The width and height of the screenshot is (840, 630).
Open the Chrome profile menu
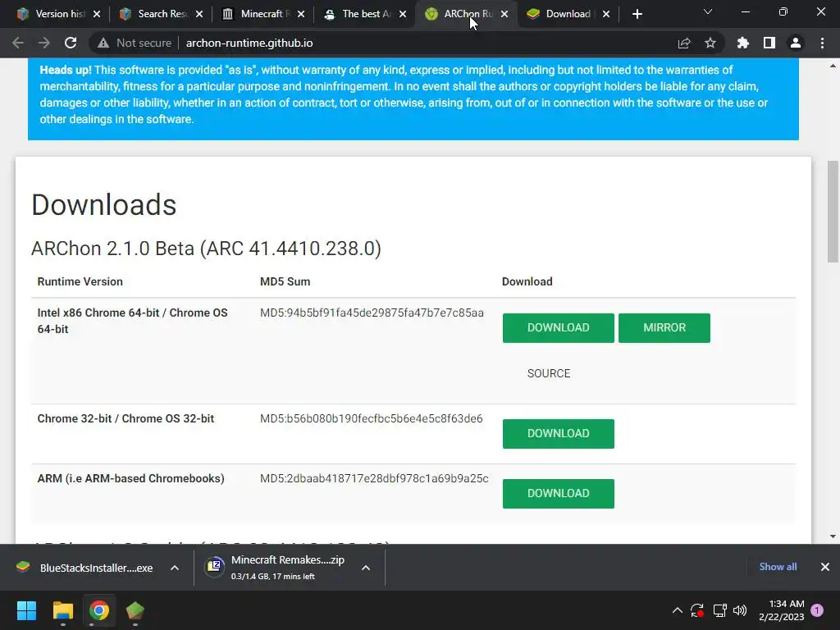tap(796, 43)
